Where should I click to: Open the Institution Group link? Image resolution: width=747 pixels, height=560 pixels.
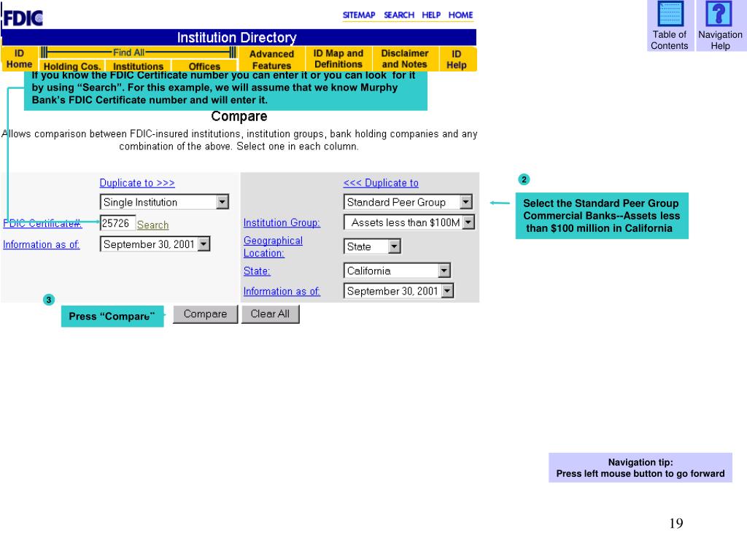coord(282,222)
